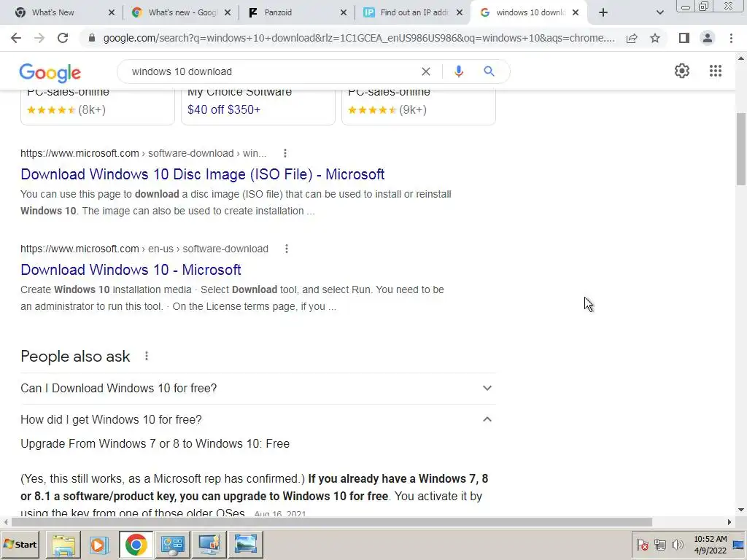Viewport: 747px width, 560px height.
Task: Open options for ISO File result
Action: coord(285,153)
